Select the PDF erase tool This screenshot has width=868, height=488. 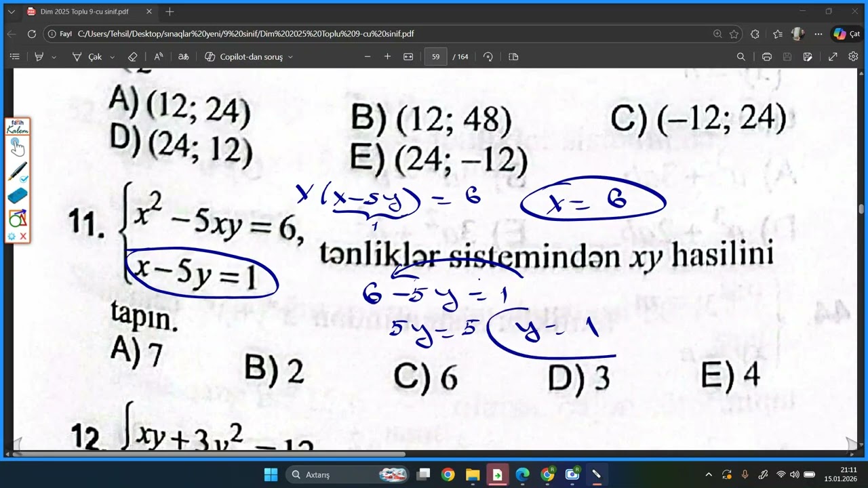(x=133, y=57)
